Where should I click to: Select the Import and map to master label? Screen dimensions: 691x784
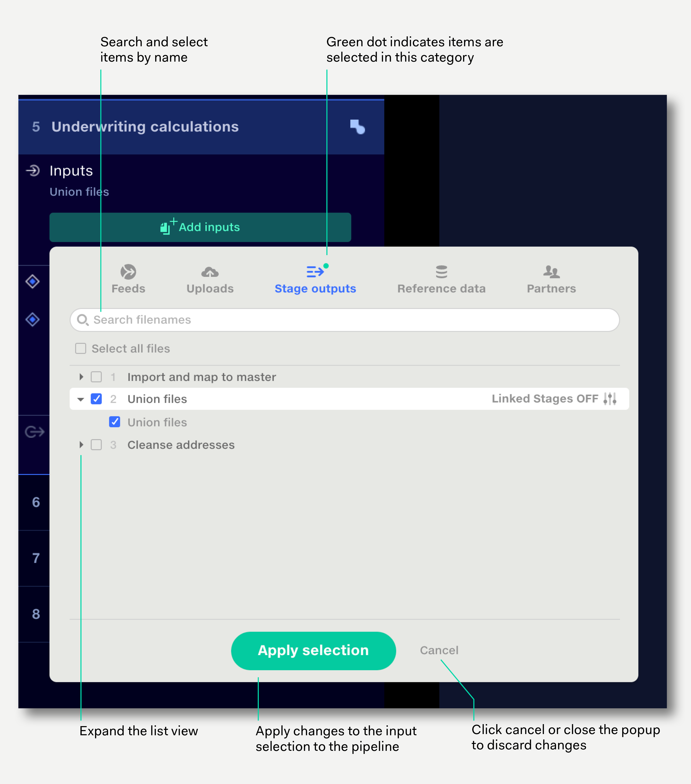point(201,377)
